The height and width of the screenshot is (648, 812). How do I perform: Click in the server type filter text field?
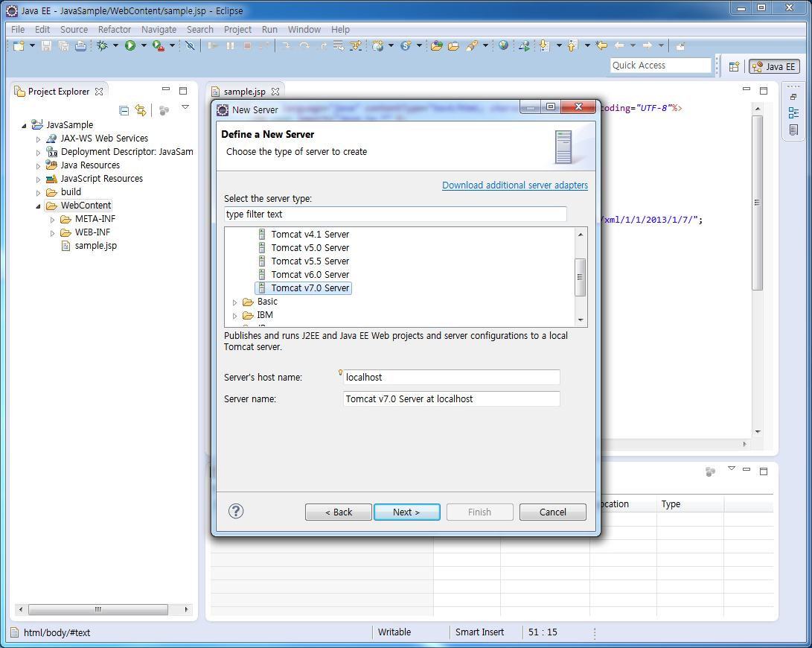394,214
